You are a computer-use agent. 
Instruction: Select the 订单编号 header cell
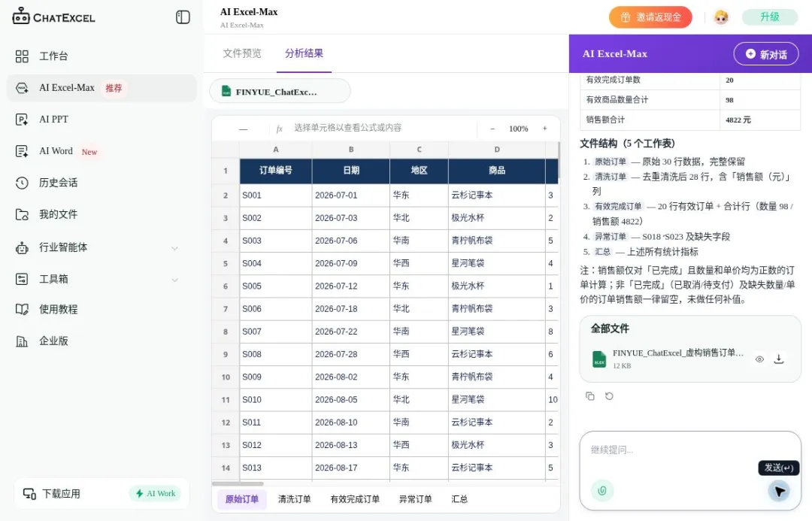point(275,171)
